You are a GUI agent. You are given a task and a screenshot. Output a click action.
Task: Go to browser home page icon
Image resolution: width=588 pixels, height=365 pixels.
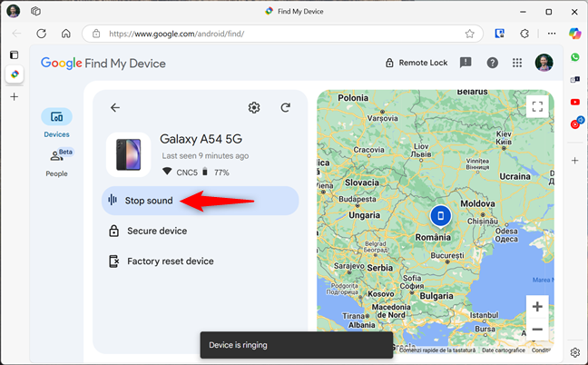point(66,34)
